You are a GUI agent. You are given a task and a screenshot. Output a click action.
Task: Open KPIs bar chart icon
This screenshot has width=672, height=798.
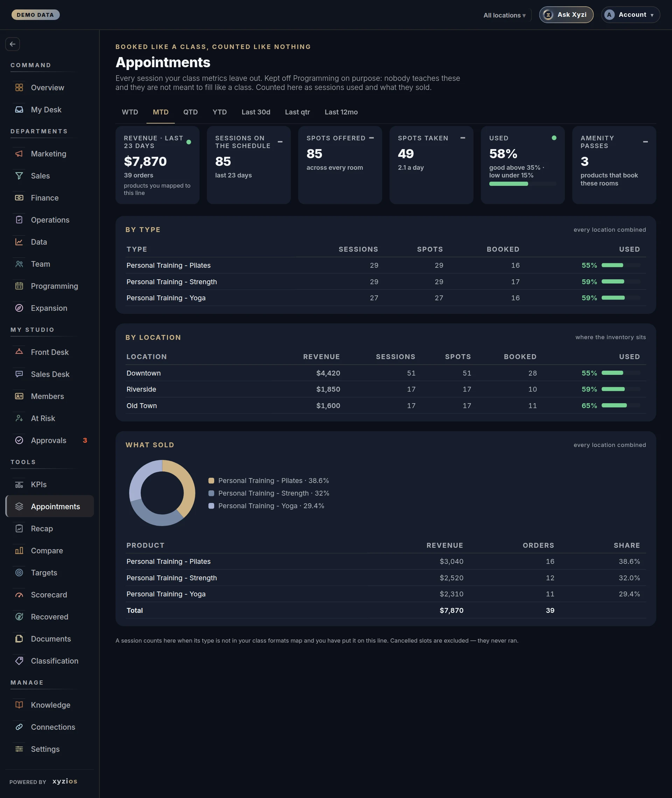point(19,485)
